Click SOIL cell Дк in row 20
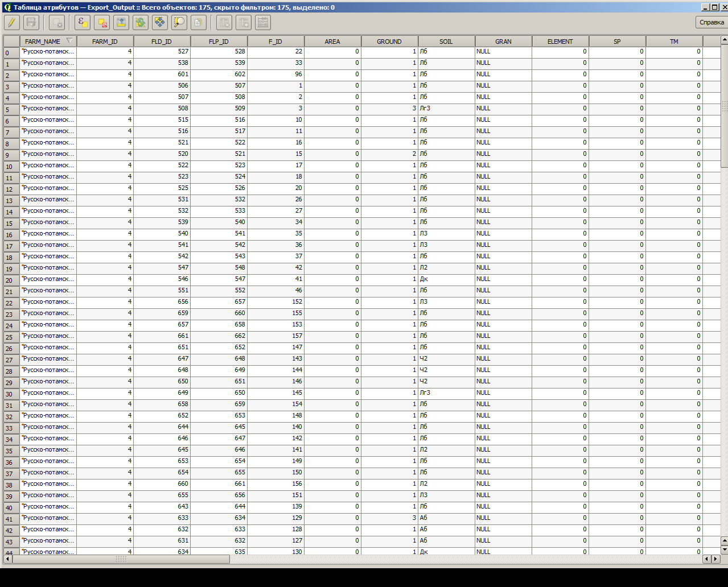This screenshot has height=587, width=728. pyautogui.click(x=447, y=279)
